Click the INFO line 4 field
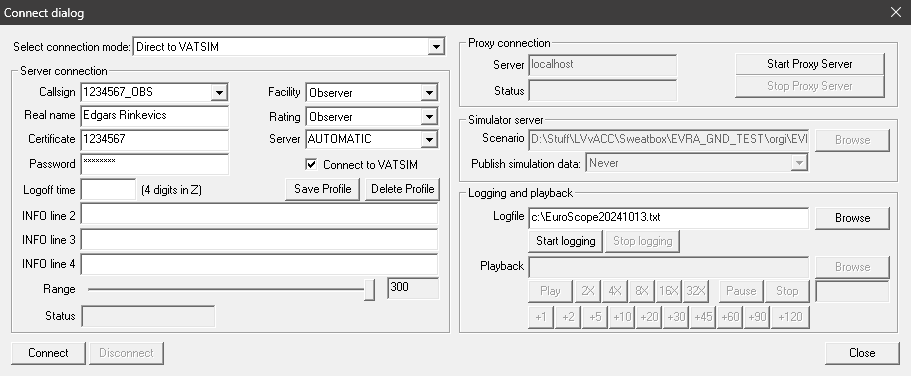Image resolution: width=911 pixels, height=376 pixels. pyautogui.click(x=259, y=264)
